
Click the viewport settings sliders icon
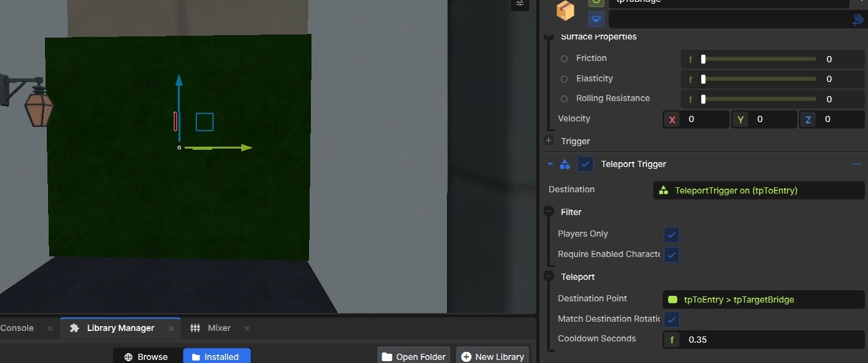pos(520,4)
